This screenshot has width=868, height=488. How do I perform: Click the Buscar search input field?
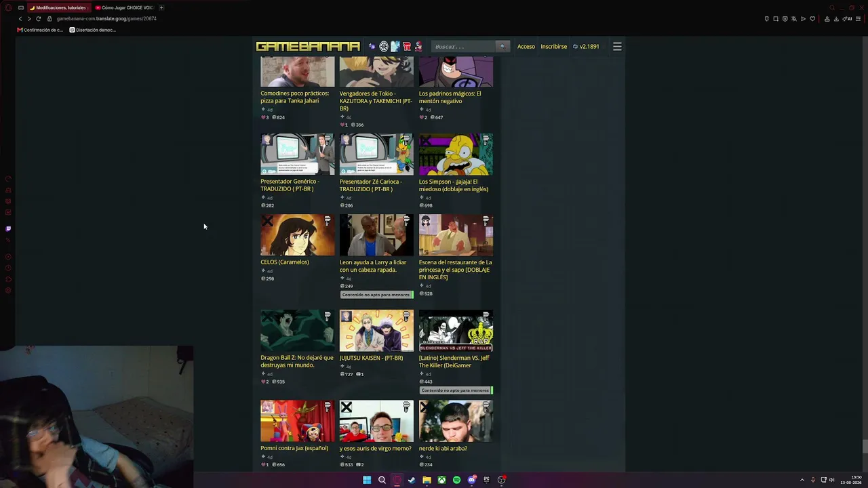coord(463,47)
